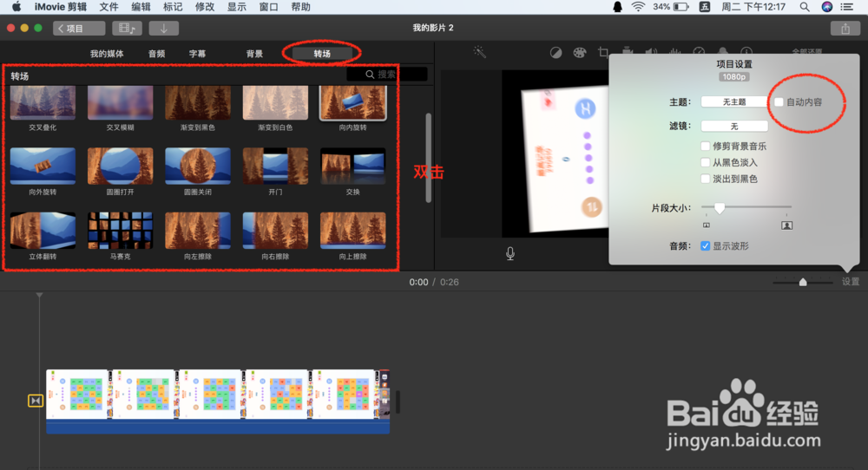Switch to the 音频 tab

pos(156,54)
